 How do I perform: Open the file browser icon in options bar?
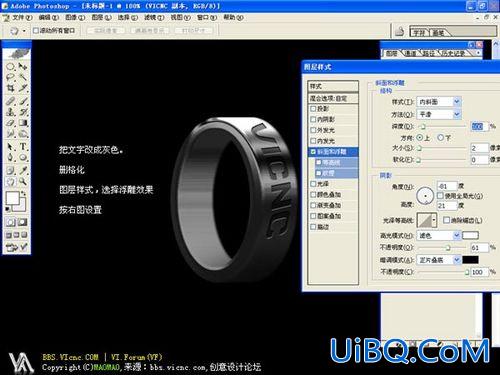pyautogui.click(x=399, y=32)
